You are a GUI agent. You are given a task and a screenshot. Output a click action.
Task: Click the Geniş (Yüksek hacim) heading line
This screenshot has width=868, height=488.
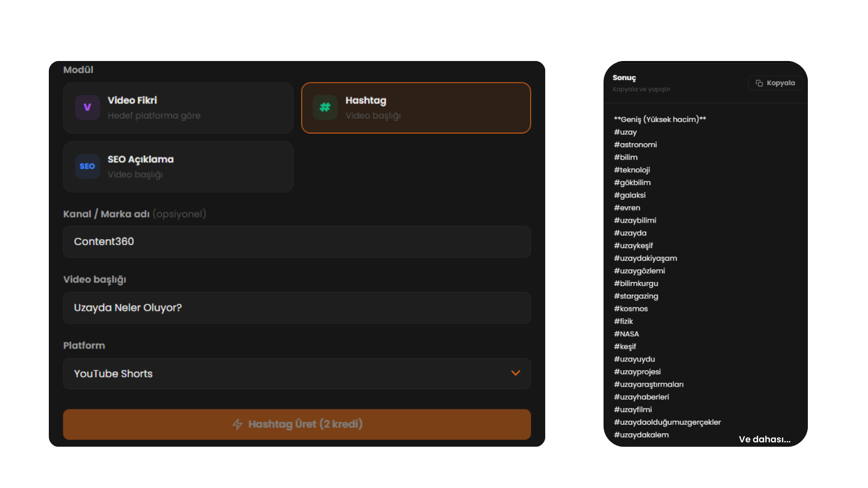click(660, 119)
